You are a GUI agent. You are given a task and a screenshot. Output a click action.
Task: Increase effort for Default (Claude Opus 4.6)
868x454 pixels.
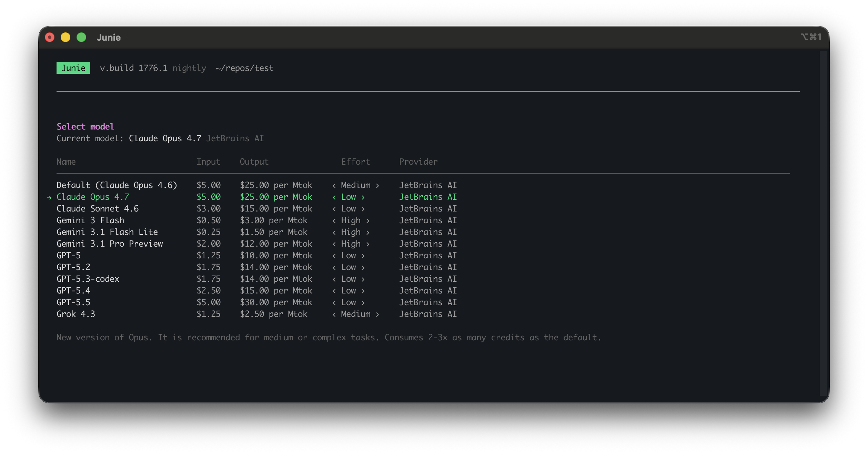pos(377,186)
